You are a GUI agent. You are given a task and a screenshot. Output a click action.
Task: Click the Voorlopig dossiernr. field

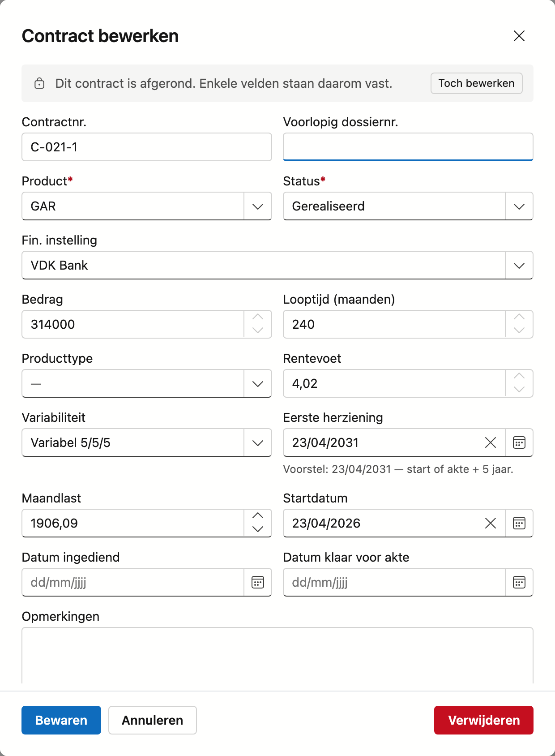408,147
